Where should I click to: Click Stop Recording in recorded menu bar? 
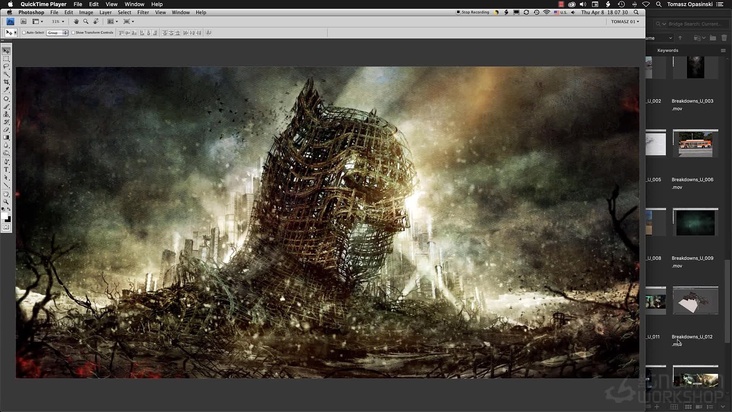point(475,13)
